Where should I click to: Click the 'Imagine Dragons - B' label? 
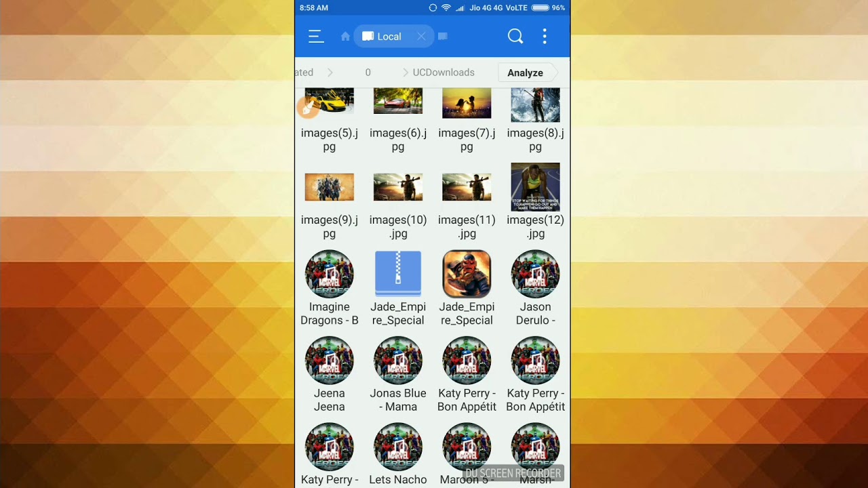pyautogui.click(x=330, y=313)
